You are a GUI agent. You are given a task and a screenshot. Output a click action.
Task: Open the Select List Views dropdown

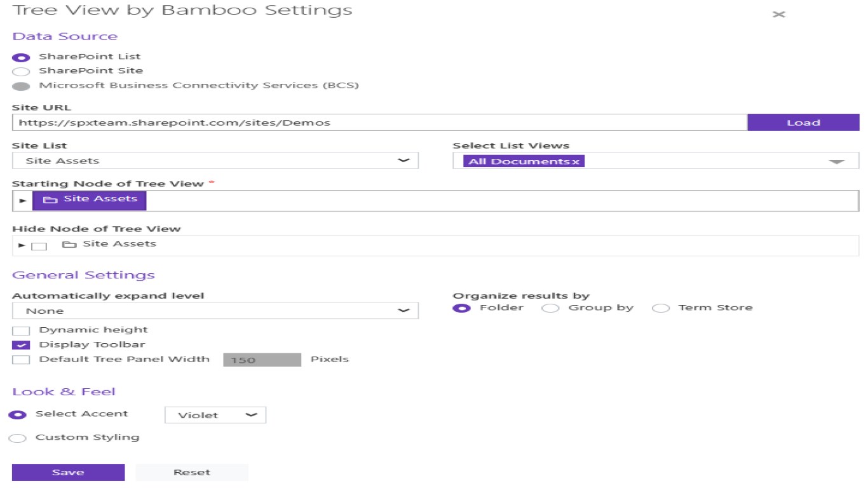click(x=836, y=161)
